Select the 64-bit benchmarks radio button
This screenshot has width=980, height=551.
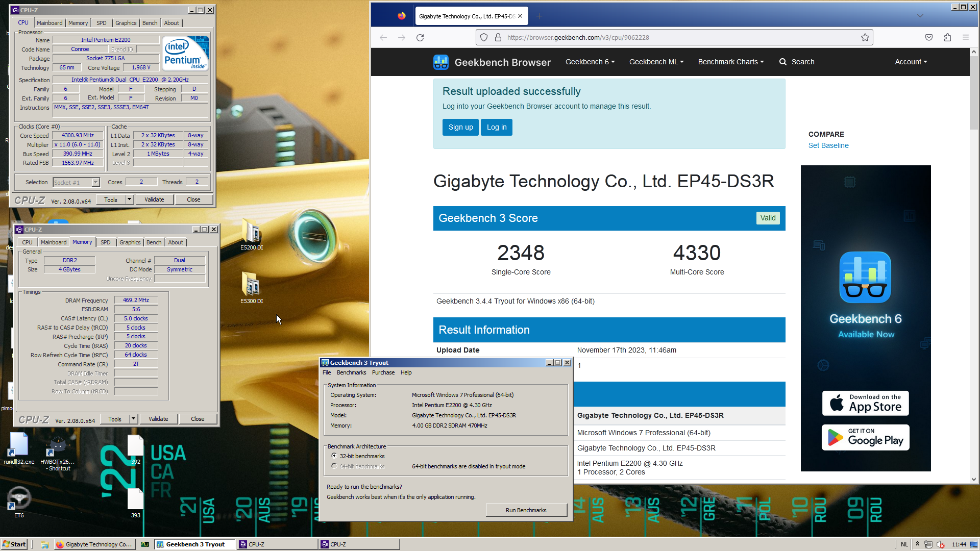[x=334, y=466]
